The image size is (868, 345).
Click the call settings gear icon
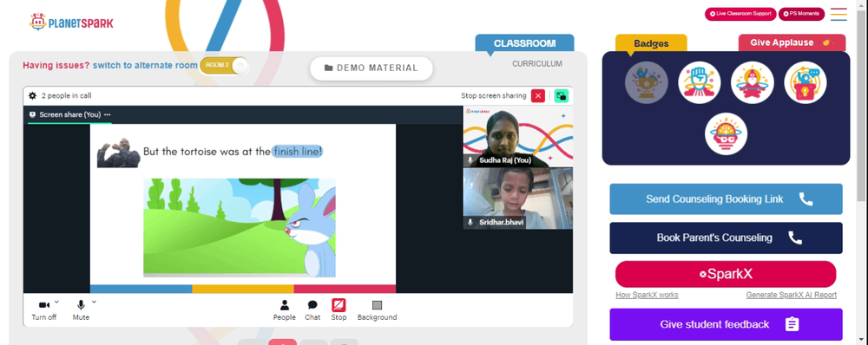[33, 95]
